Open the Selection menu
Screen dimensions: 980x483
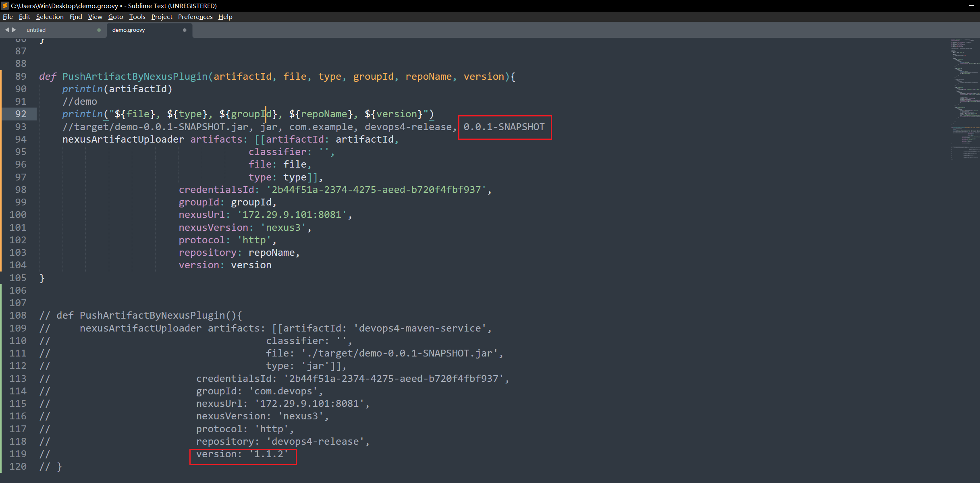tap(50, 17)
